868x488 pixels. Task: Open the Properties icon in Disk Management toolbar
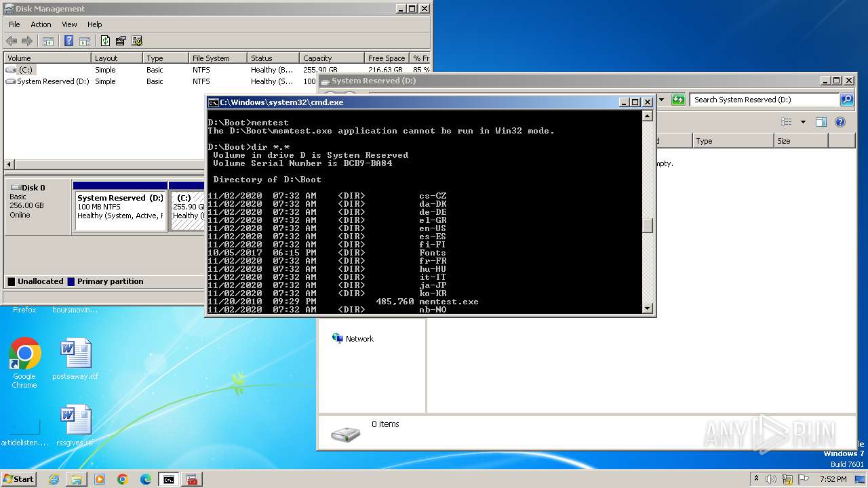point(121,41)
